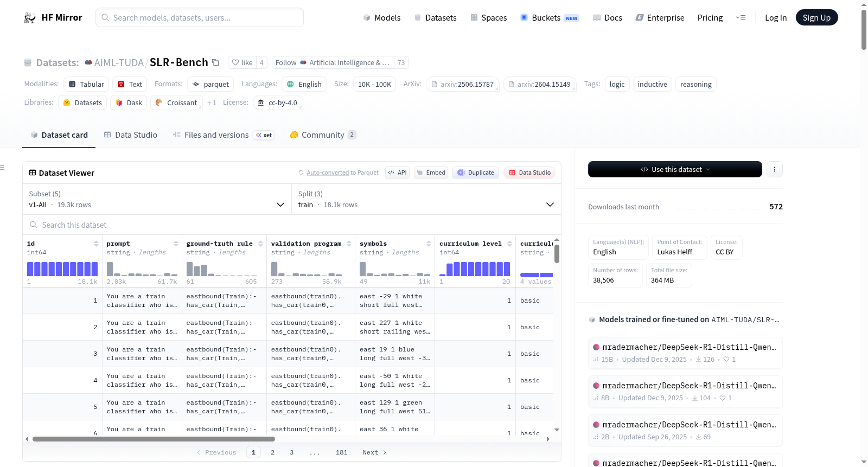
Task: Sort by the symbols column
Action: tap(429, 244)
